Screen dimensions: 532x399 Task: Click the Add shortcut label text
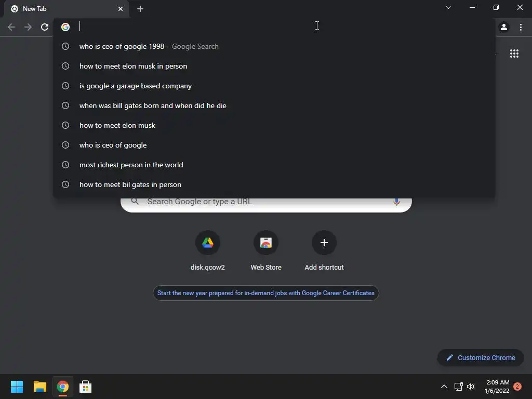pyautogui.click(x=324, y=268)
